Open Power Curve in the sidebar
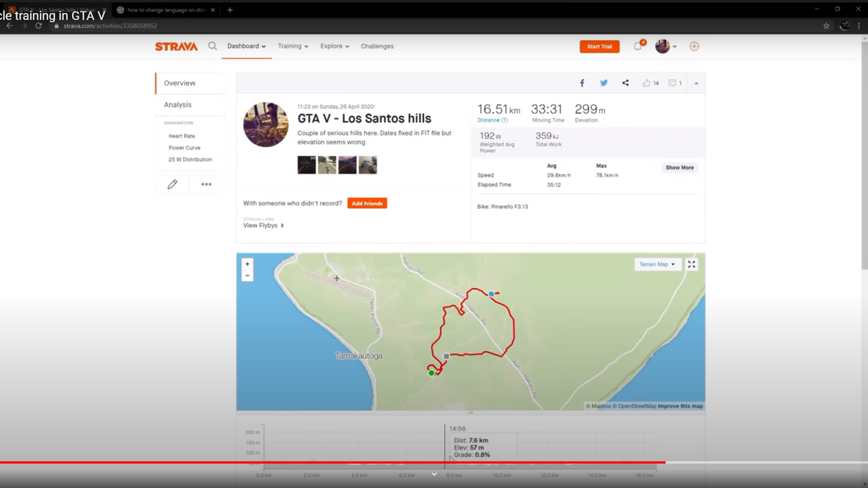The height and width of the screenshot is (488, 868). coord(184,148)
